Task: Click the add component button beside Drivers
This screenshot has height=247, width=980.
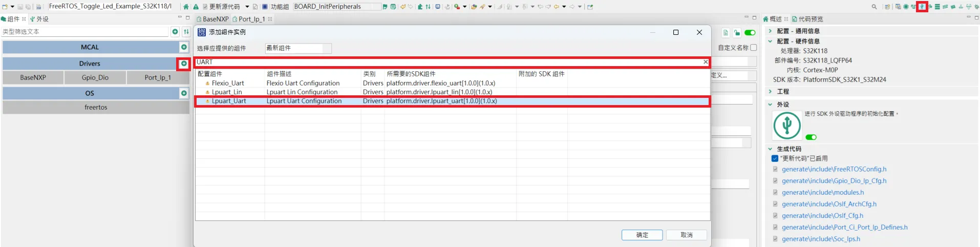Action: pos(184,64)
